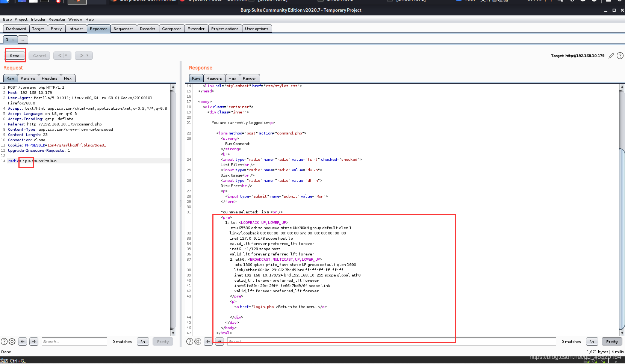Image resolution: width=625 pixels, height=364 pixels.
Task: Jump to previous match in request
Action: pos(23,341)
